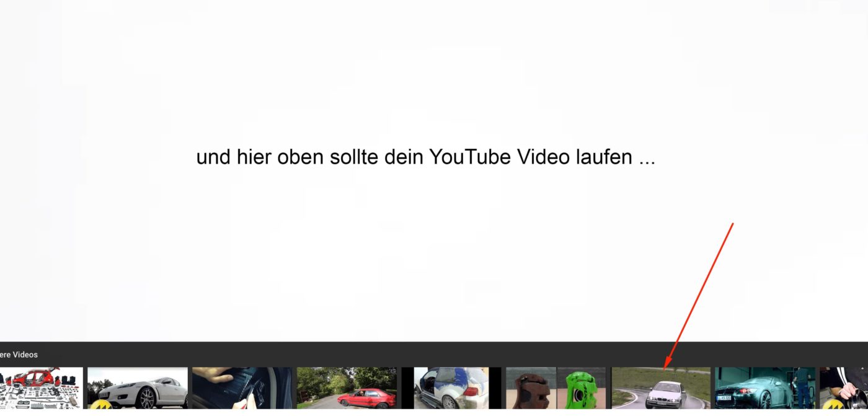Open the blue-silver primed car body video thumbnail
This screenshot has width=868, height=416.
pyautogui.click(x=451, y=388)
